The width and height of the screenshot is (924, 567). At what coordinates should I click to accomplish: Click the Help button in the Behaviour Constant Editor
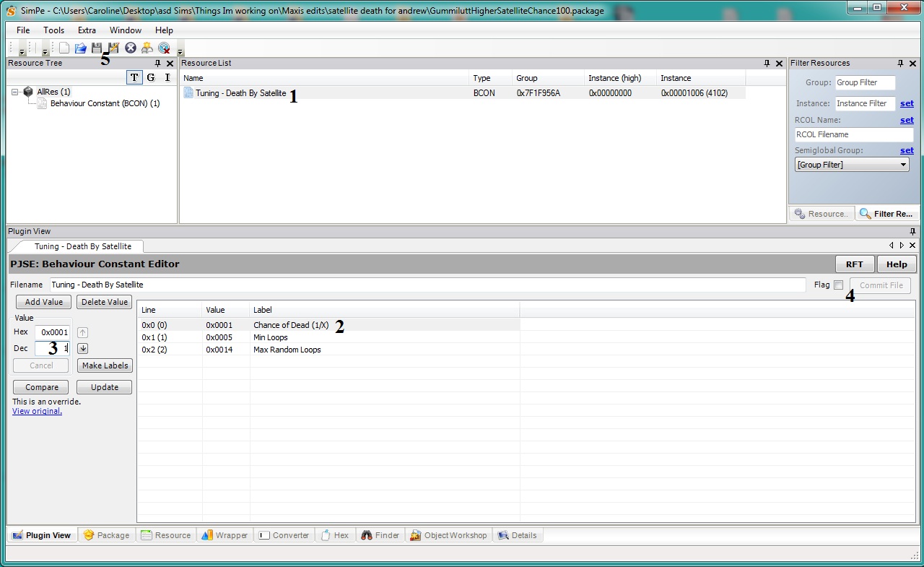coord(897,264)
